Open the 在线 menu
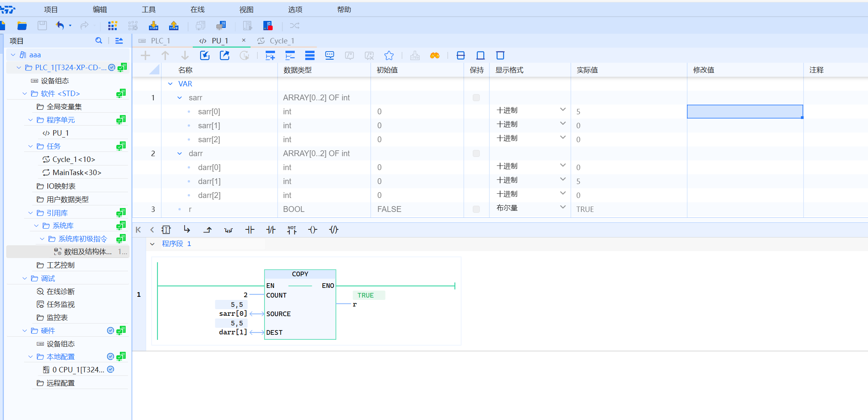The height and width of the screenshot is (420, 868). 197,9
